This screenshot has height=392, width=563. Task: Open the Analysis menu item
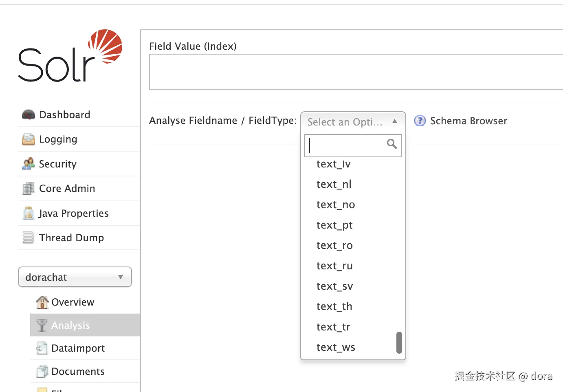pos(70,325)
